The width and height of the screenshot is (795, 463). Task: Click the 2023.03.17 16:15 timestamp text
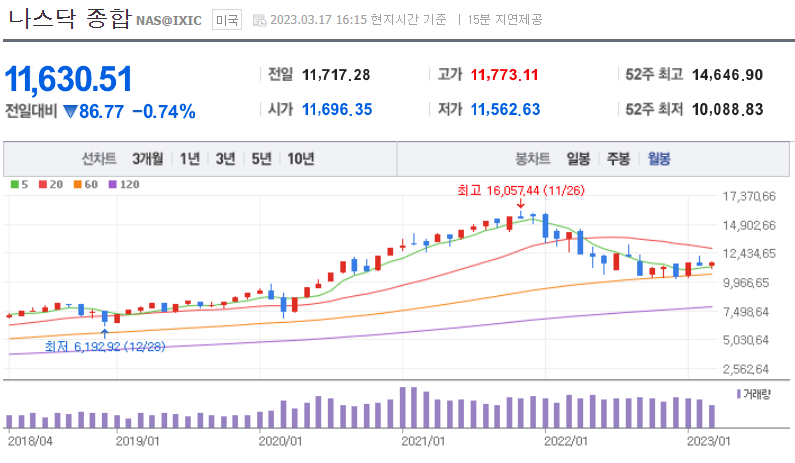point(318,20)
